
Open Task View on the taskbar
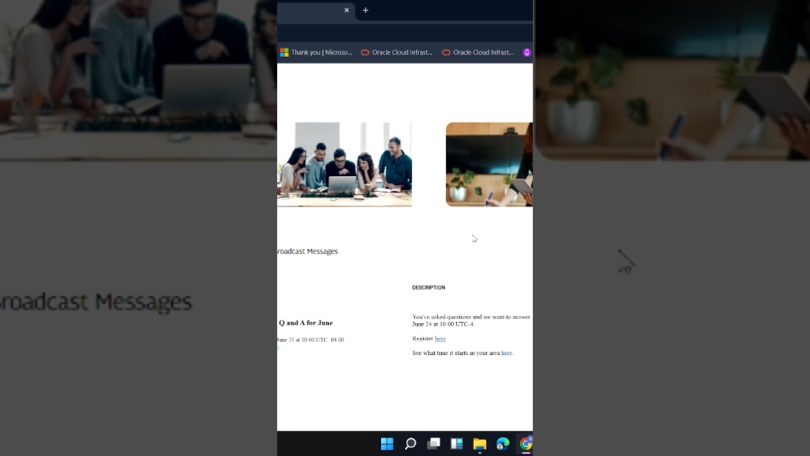433,444
